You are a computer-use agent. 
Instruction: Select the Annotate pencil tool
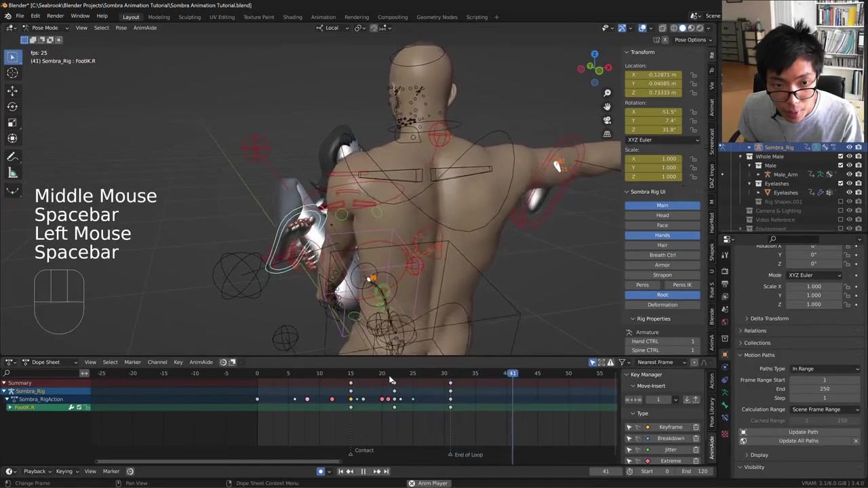pyautogui.click(x=12, y=157)
